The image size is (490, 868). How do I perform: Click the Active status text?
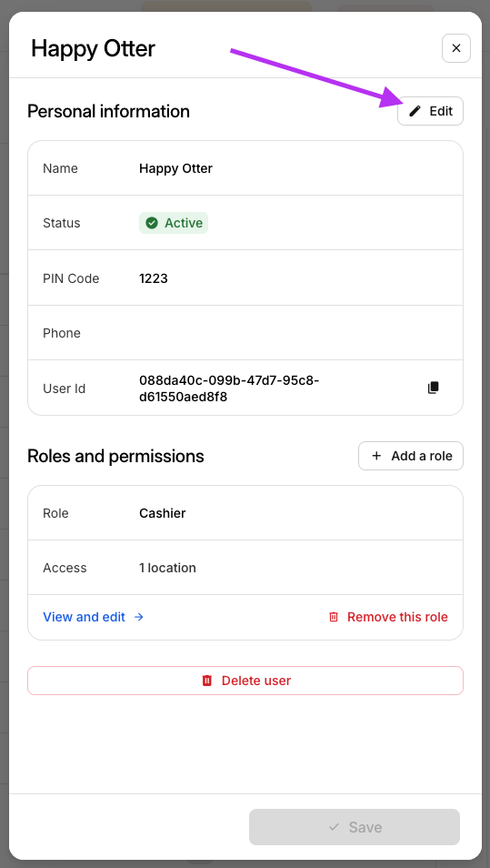[184, 223]
